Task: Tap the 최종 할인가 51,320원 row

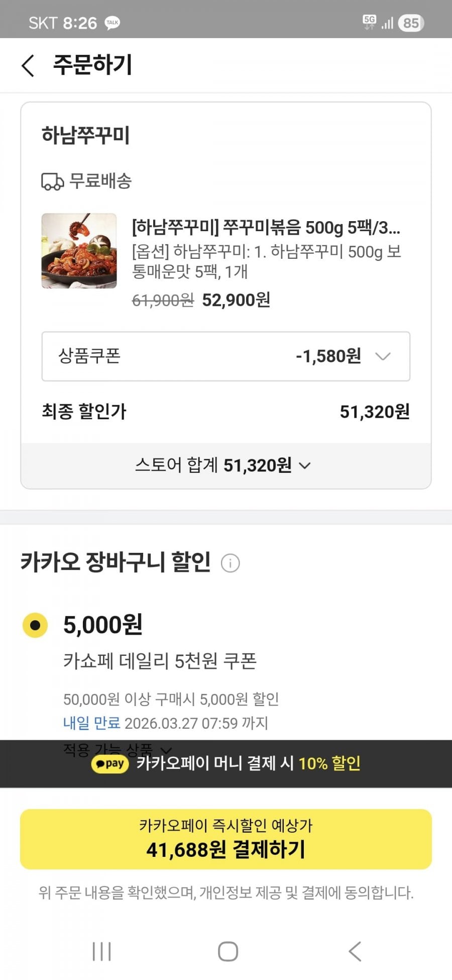Action: pos(225,412)
